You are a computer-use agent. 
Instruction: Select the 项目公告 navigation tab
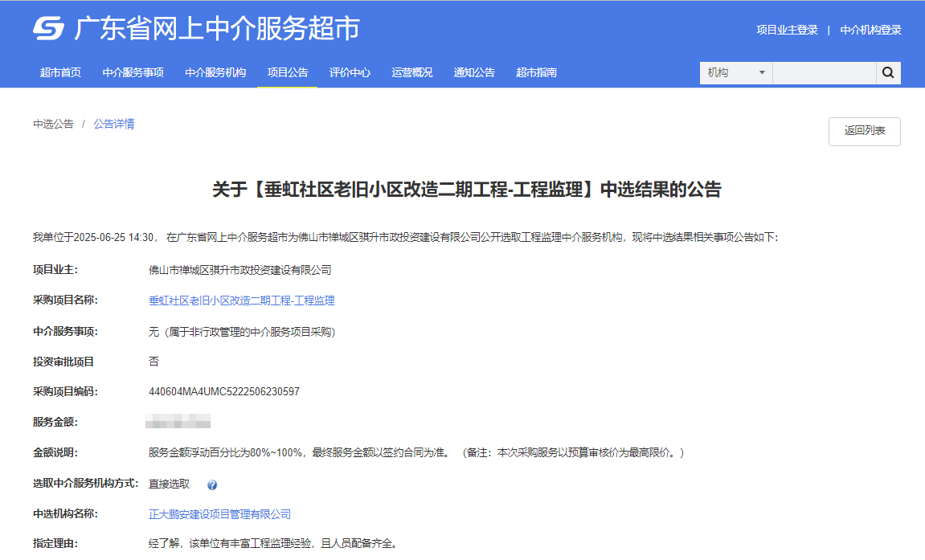(x=288, y=72)
